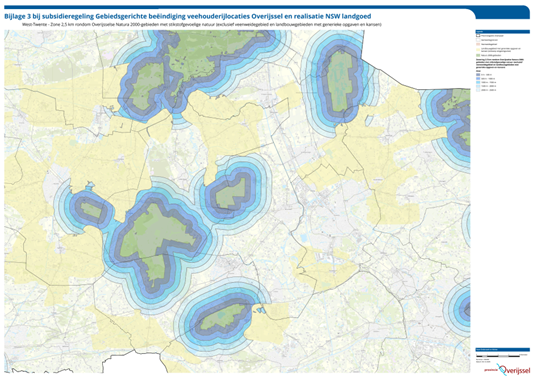The height and width of the screenshot is (376, 533).
Task: Click the West-Twente subtitle text
Action: click(202, 24)
